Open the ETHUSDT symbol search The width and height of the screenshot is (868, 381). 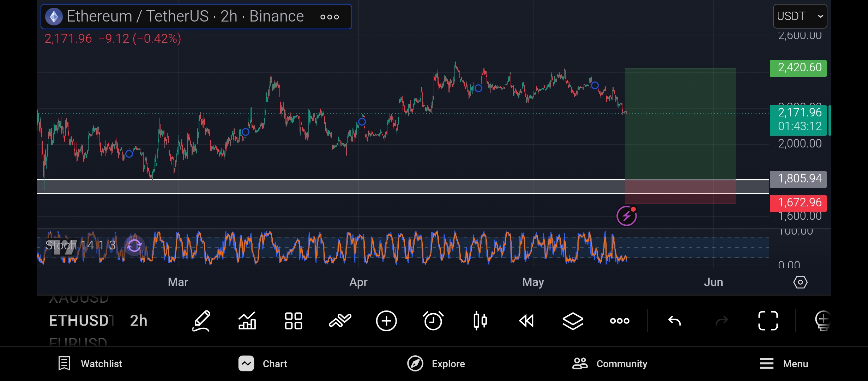[x=81, y=321]
